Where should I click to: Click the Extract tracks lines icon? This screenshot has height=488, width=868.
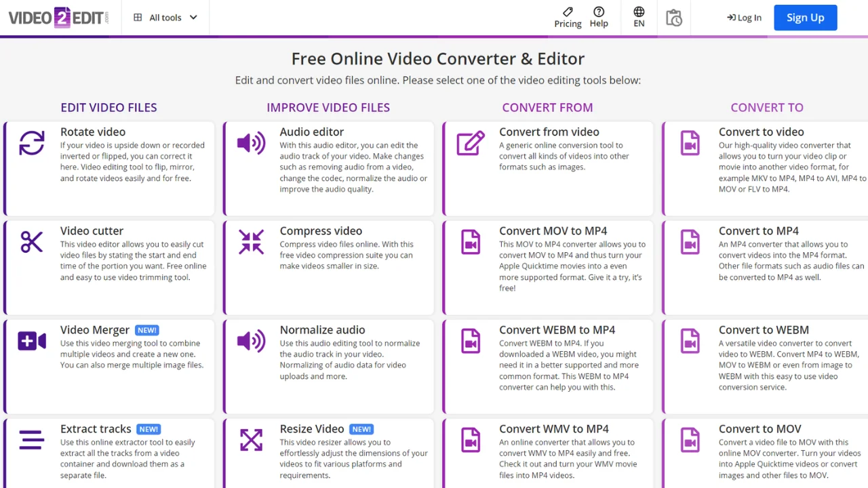(x=32, y=440)
